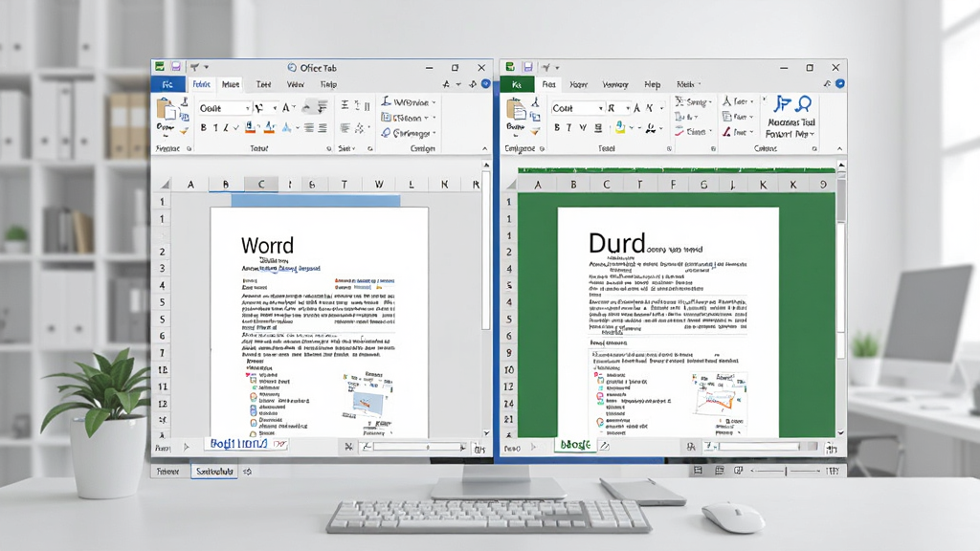Toggle Bold in the green window

click(557, 127)
